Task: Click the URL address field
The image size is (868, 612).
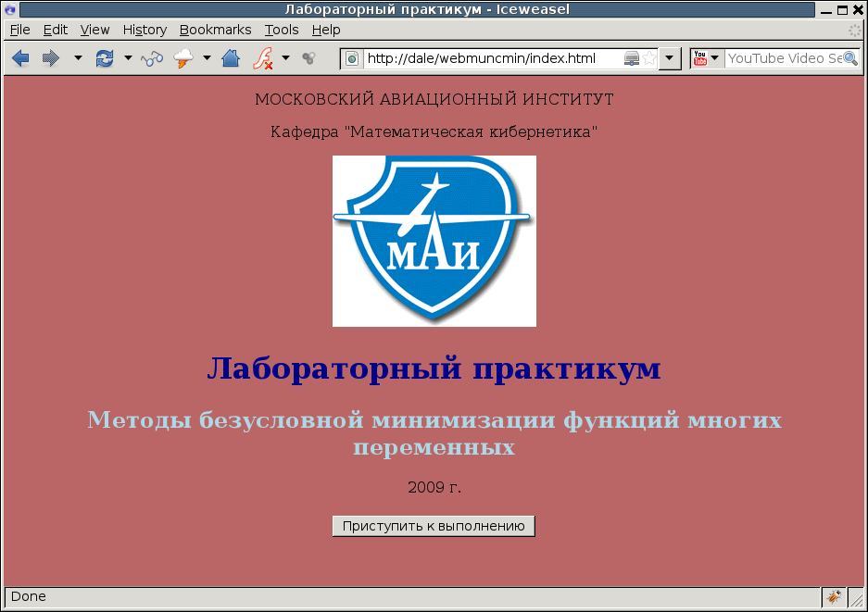Action: coord(493,58)
